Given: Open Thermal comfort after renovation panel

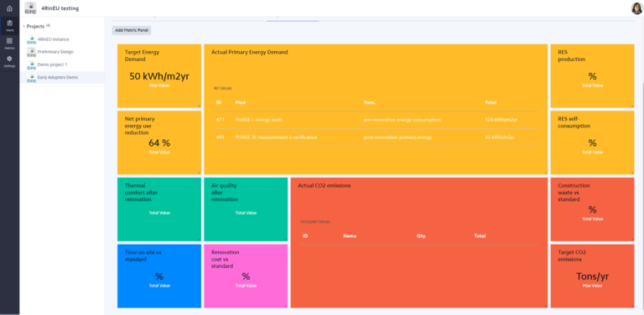Looking at the screenshot, I should click(x=159, y=209).
